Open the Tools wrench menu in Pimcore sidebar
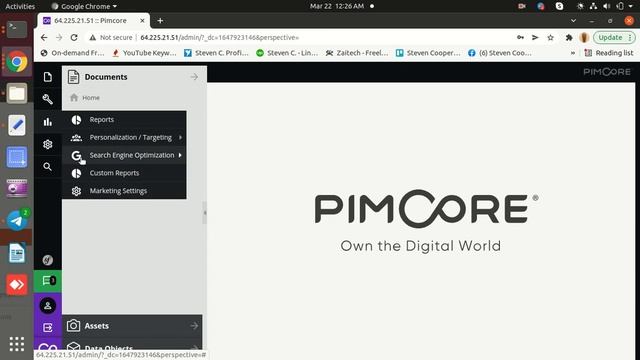This screenshot has width=640, height=360. 48,99
